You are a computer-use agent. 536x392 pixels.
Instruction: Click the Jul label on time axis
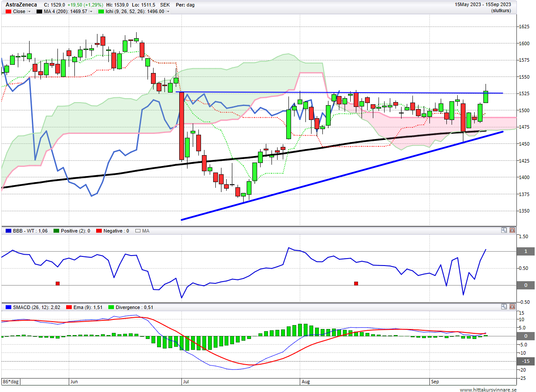click(186, 382)
